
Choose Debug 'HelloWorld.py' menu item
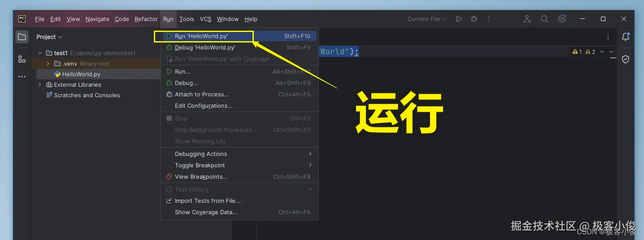(x=239, y=47)
